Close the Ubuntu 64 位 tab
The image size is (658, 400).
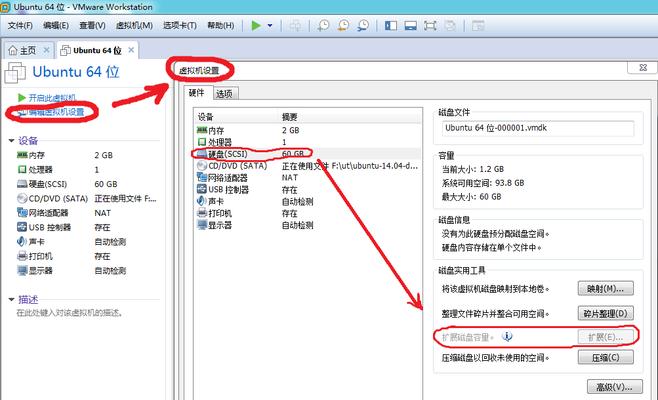pyautogui.click(x=131, y=50)
